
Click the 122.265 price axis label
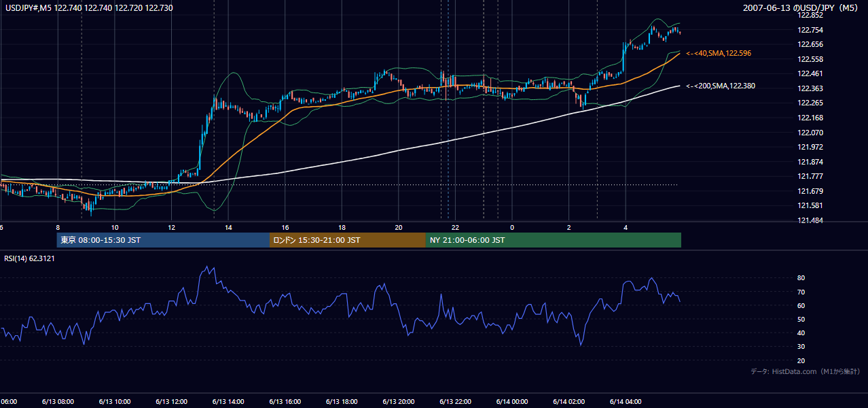[x=810, y=103]
